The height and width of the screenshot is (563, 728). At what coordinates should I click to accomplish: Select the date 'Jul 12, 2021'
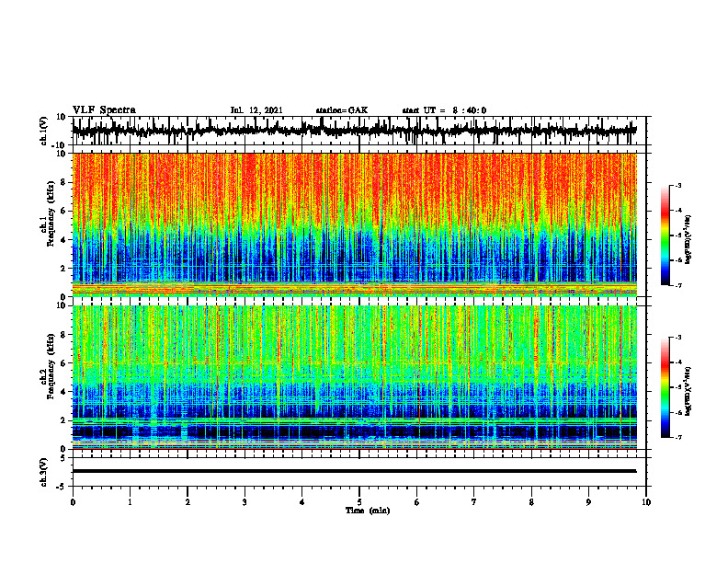[256, 110]
